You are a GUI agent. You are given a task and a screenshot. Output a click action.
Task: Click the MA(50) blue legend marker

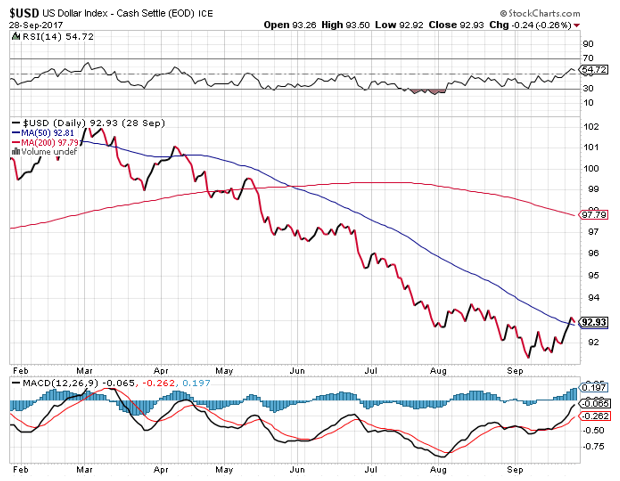click(x=13, y=131)
